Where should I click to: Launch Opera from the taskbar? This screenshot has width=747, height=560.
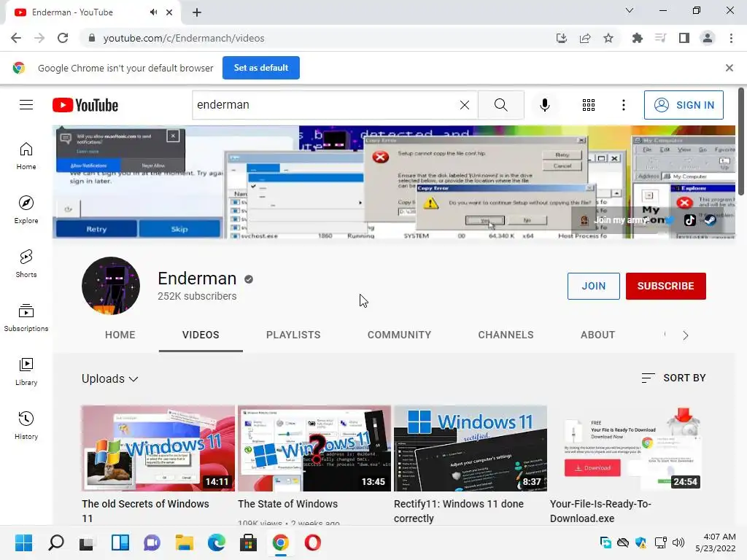[x=312, y=542]
